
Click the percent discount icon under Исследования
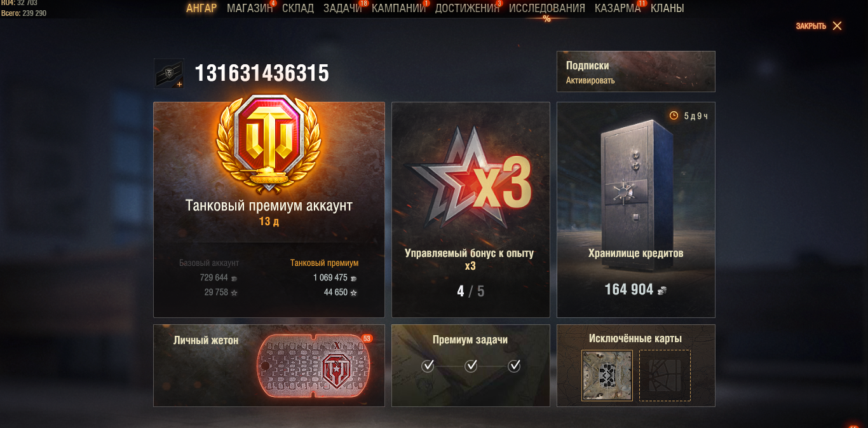pos(546,19)
